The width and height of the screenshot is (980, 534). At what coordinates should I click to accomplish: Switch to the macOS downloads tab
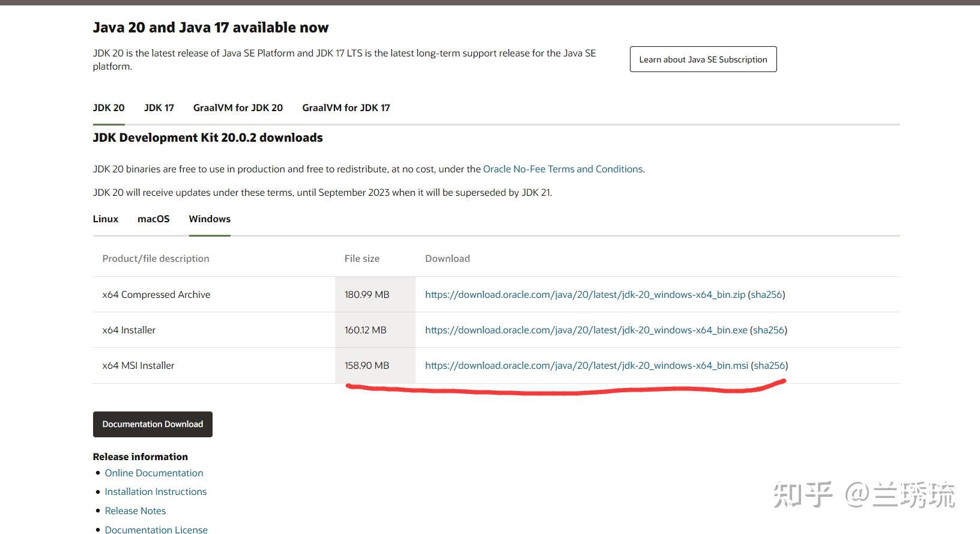tap(154, 219)
